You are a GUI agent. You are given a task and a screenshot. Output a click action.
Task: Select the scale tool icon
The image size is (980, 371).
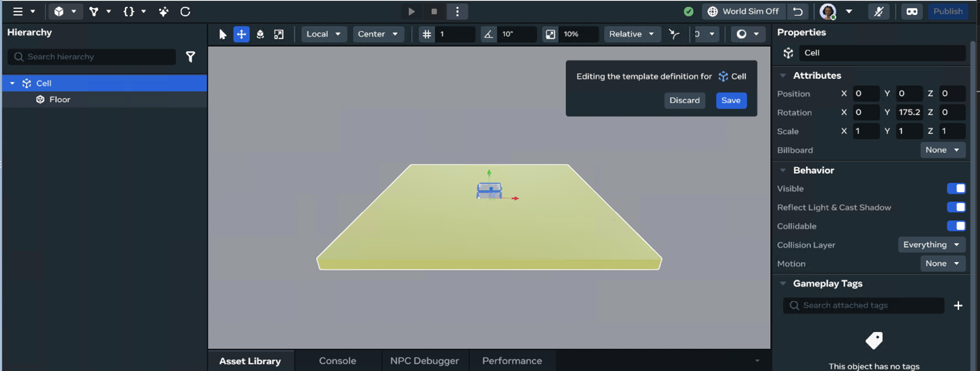[x=279, y=34]
